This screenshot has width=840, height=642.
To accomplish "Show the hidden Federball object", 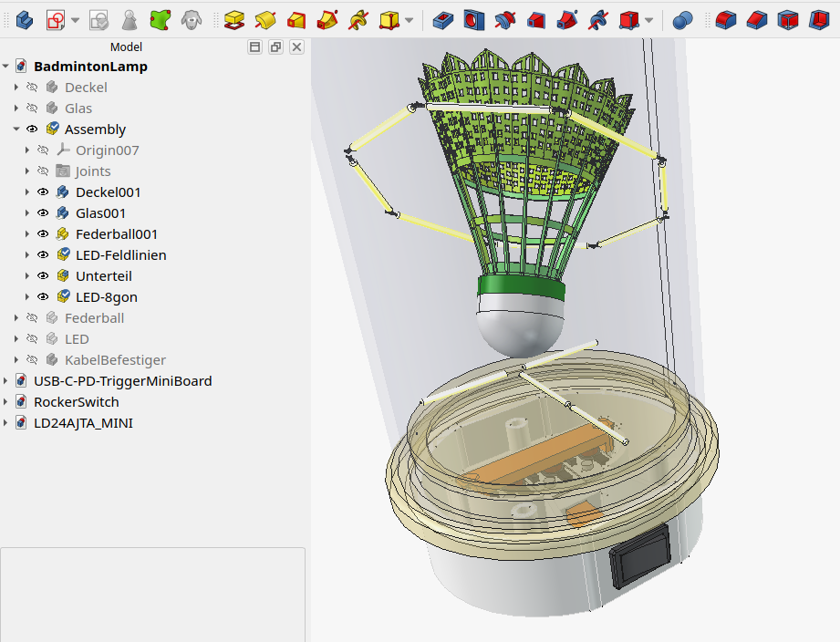I will coord(32,318).
